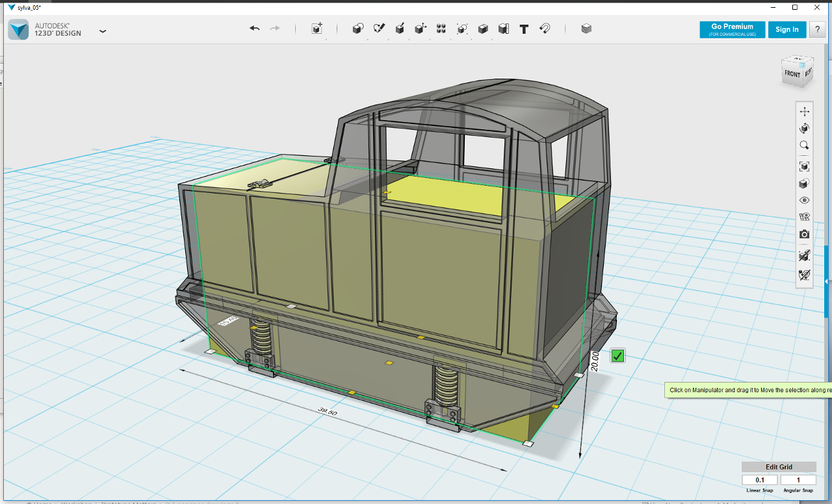Open the Sketch tool menu
The width and height of the screenshot is (832, 504).
pyautogui.click(x=379, y=29)
